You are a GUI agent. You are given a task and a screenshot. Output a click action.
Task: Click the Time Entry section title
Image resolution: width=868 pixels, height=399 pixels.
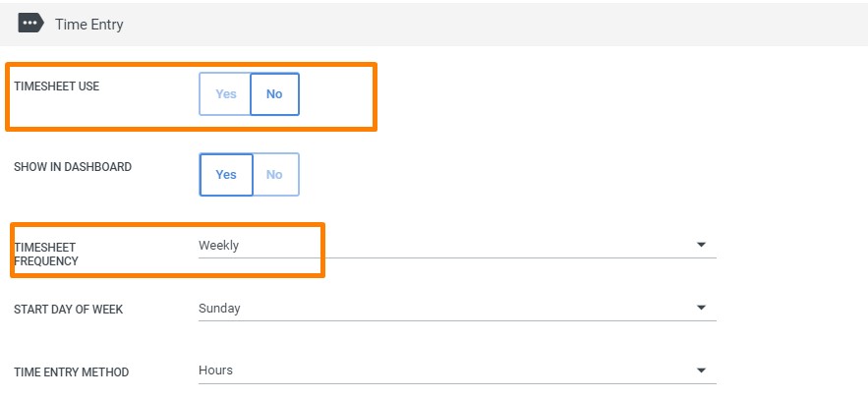89,25
